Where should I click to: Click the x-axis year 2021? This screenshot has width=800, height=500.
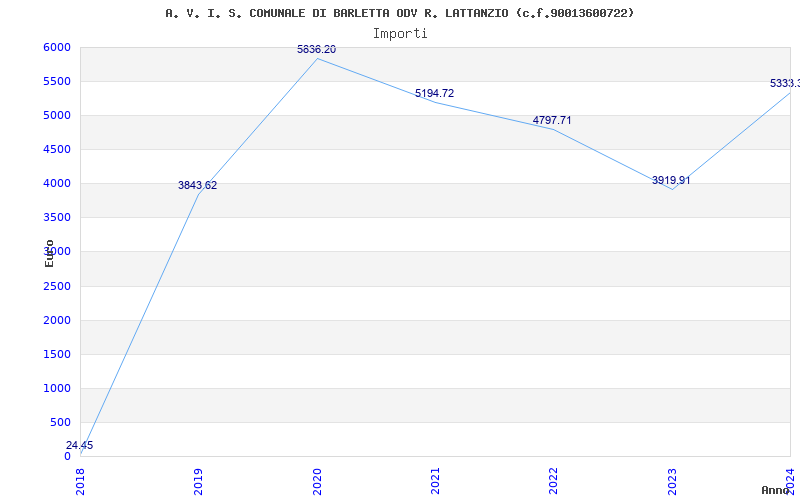435,482
